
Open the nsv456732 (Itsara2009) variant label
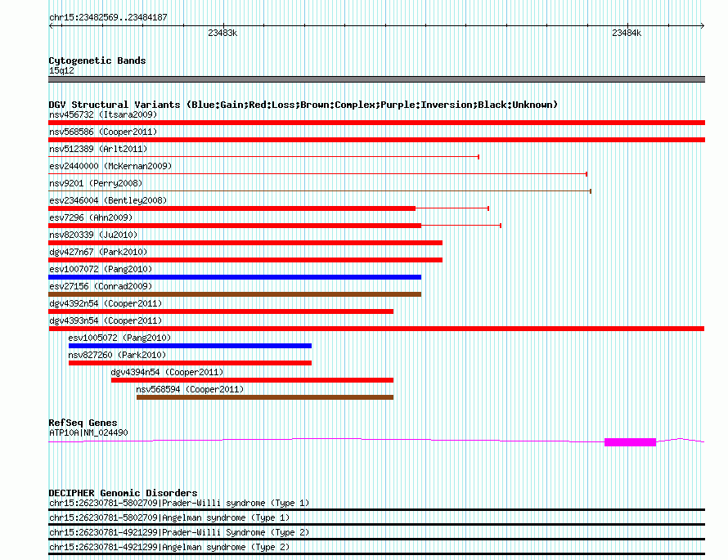point(103,114)
